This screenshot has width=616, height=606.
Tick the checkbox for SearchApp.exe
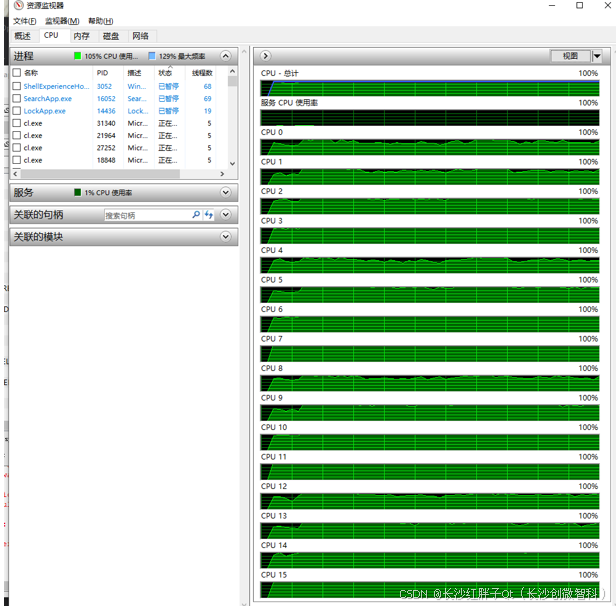16,99
